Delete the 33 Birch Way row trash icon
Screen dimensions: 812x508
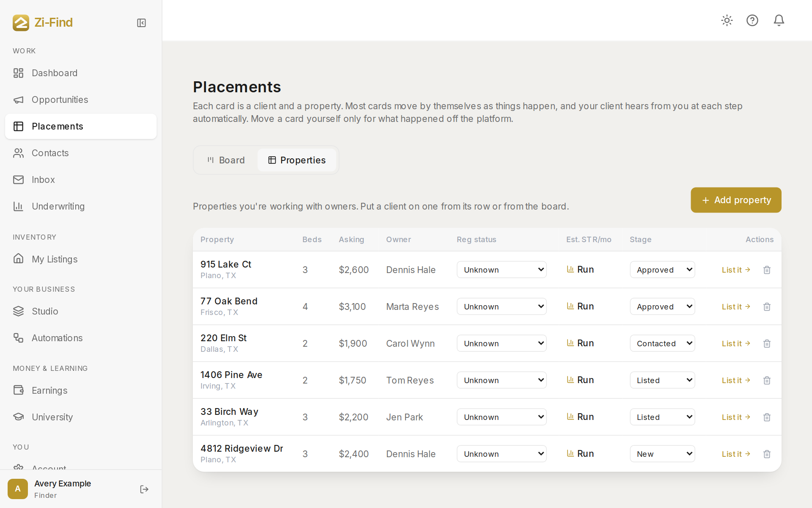pos(767,417)
